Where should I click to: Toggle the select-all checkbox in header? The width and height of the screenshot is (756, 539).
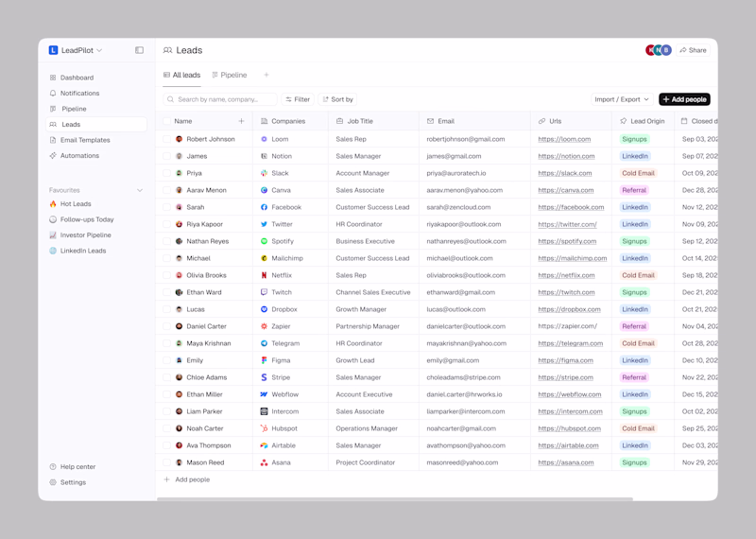click(x=167, y=121)
